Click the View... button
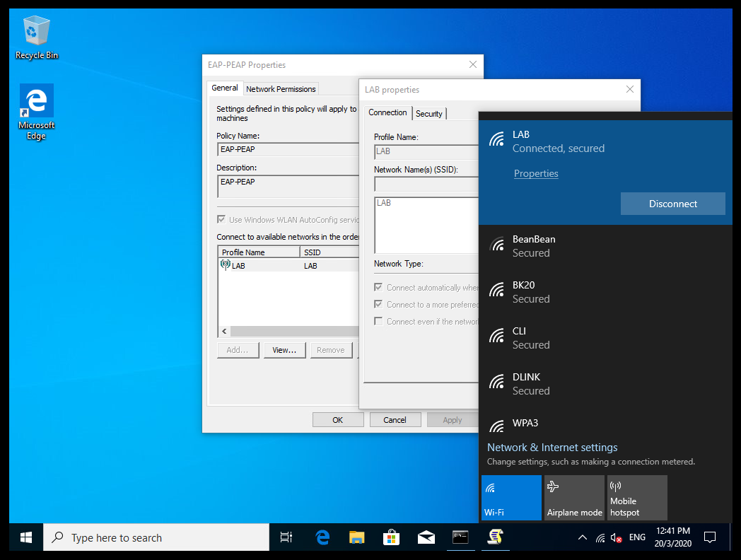 coord(284,350)
